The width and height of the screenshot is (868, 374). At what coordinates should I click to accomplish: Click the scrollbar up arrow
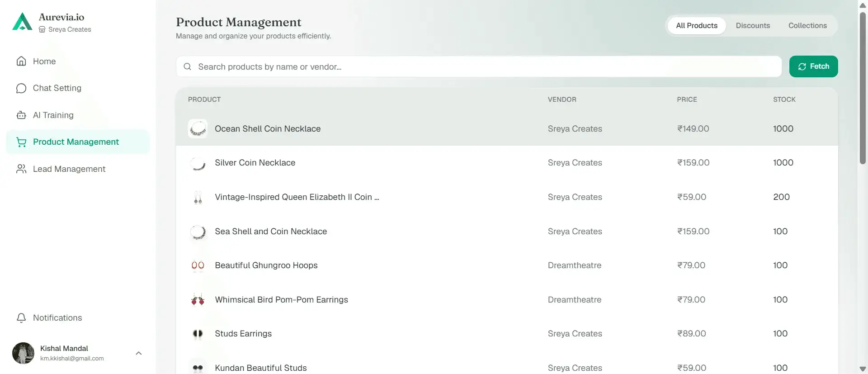(863, 5)
